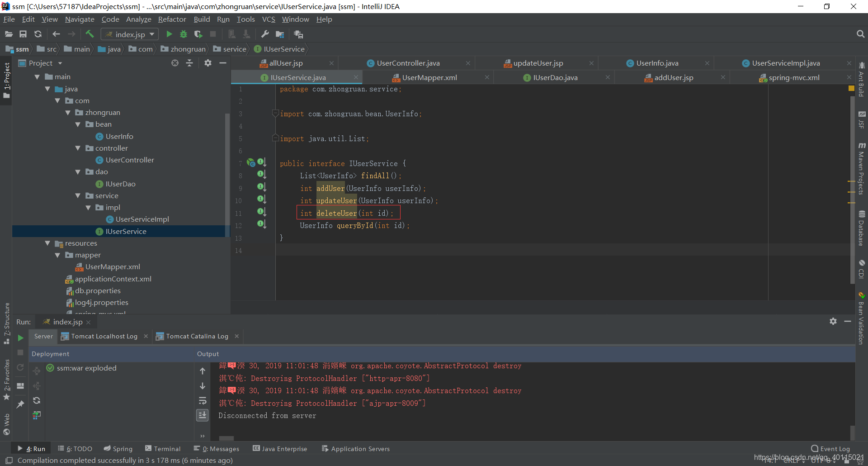868x466 pixels.
Task: Open the 6: TODO tool window
Action: click(75, 449)
